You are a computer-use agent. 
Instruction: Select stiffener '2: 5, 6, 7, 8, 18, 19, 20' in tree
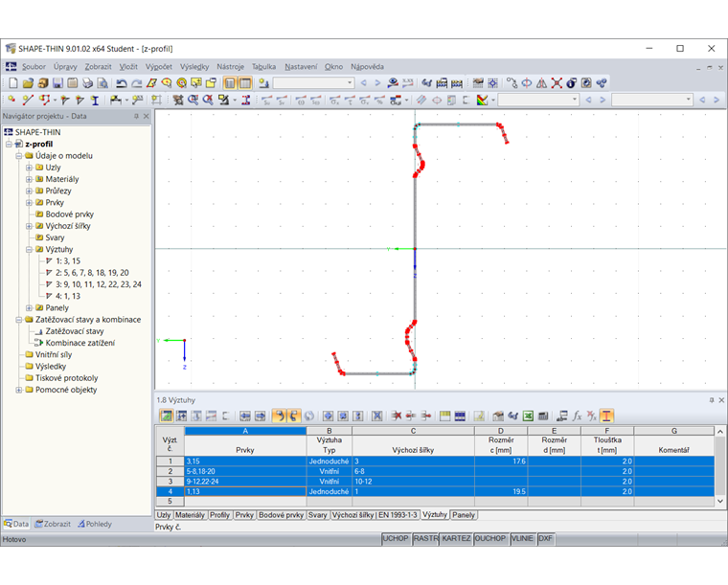click(x=92, y=273)
